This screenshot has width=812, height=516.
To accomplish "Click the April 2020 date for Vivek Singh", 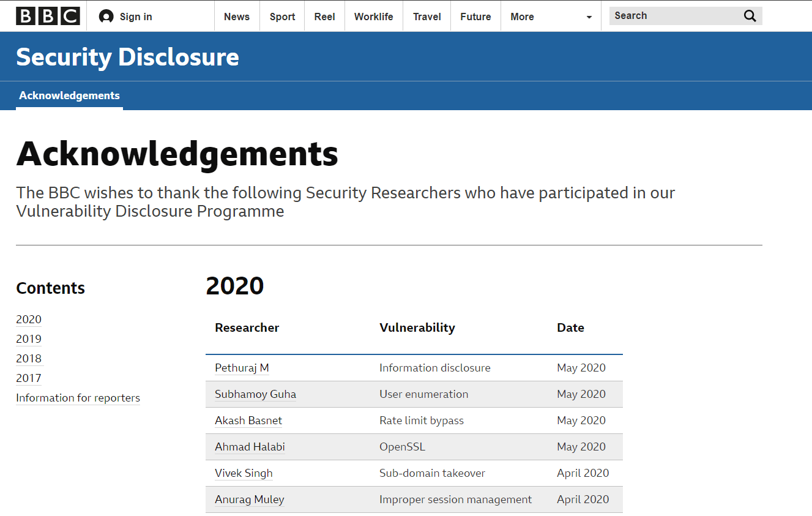I will (x=583, y=473).
